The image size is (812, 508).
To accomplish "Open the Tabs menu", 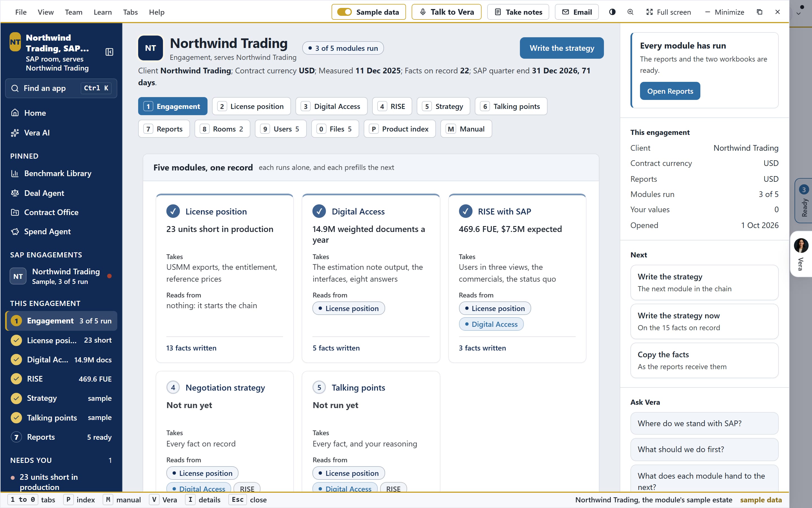I will (x=130, y=12).
